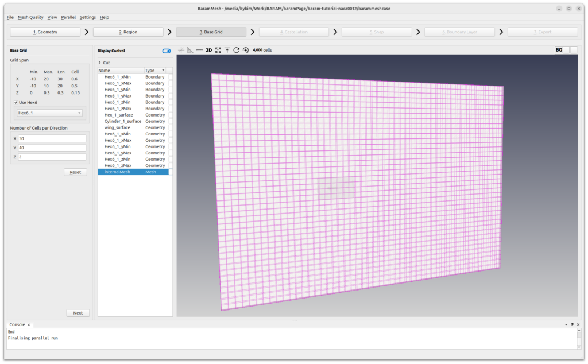Open the Help menu
Image resolution: width=588 pixels, height=364 pixels.
coord(105,17)
